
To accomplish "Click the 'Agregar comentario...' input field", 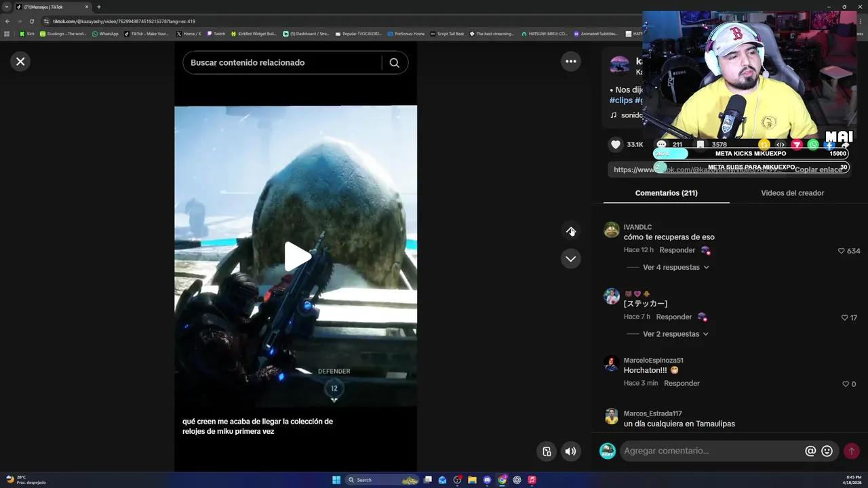I will 712,451.
